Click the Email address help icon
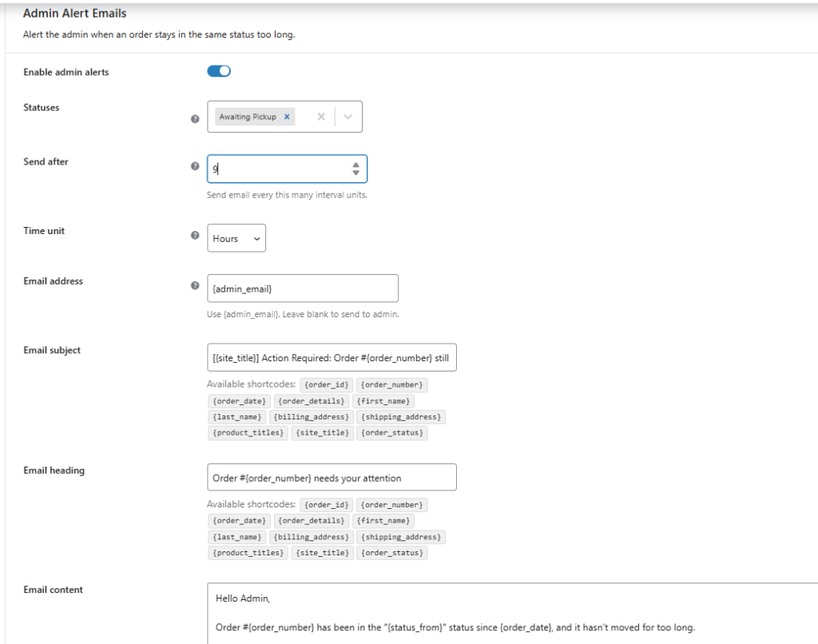Viewport: 818px width, 644px height. pos(195,285)
